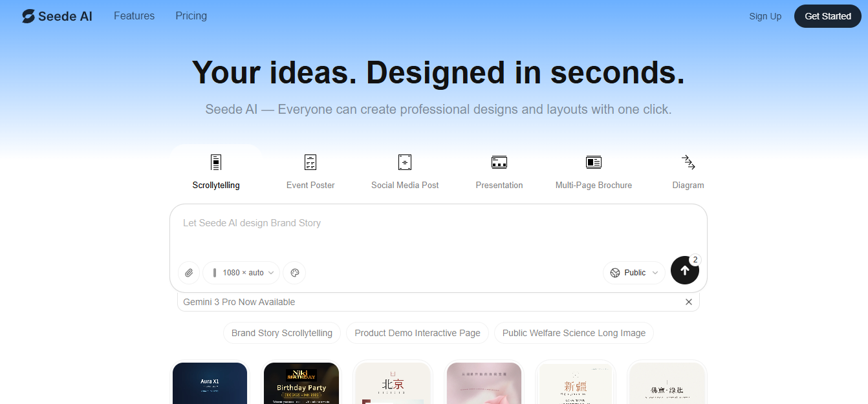Go to the Pricing page
The height and width of the screenshot is (404, 868).
191,16
